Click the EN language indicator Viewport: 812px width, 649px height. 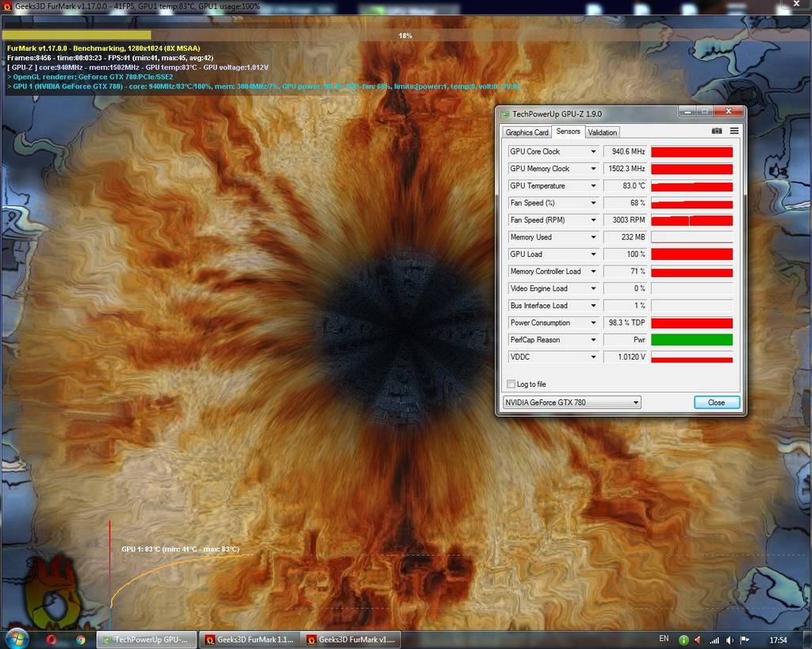pyautogui.click(x=664, y=639)
